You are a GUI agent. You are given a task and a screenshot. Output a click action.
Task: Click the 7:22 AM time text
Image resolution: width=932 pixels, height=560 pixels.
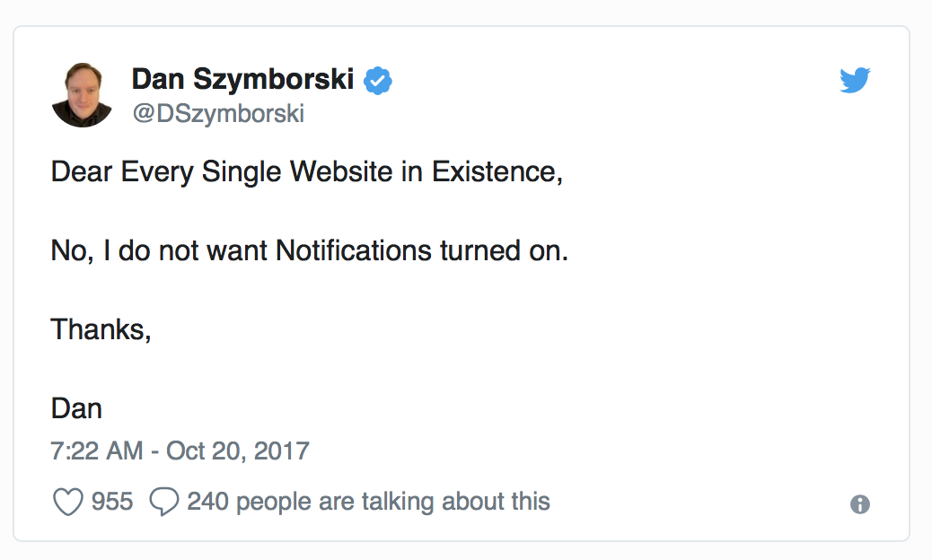tap(96, 450)
